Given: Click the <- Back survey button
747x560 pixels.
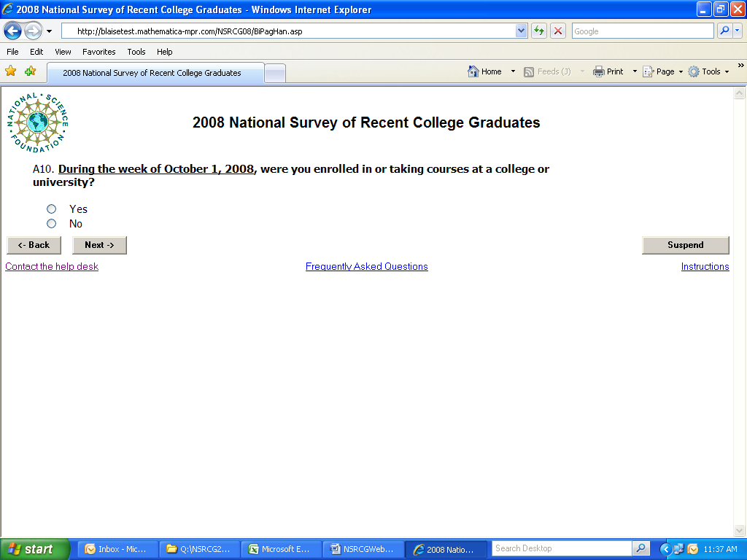Looking at the screenshot, I should (x=34, y=245).
